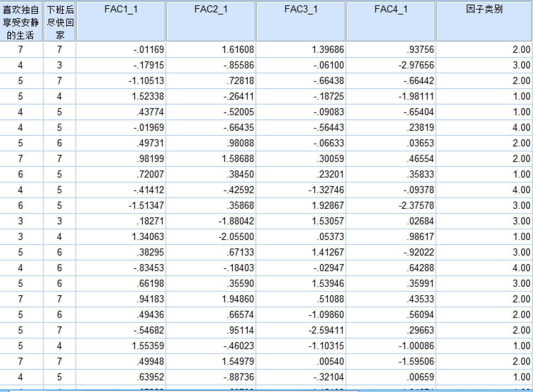The width and height of the screenshot is (533, 392).
Task: Click cell value -1.10513
Action: pos(146,81)
